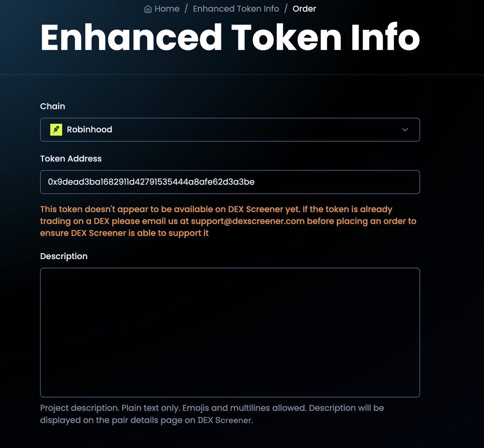Click the Enhanced Token Info page heading
Screen dimensions: 484x448
(230, 38)
